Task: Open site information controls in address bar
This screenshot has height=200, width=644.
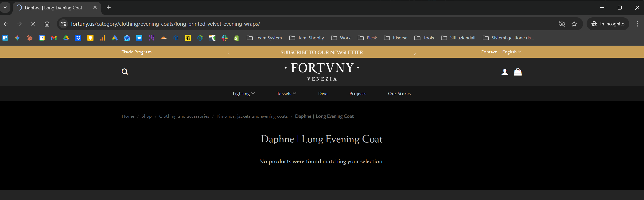Action: point(64,24)
